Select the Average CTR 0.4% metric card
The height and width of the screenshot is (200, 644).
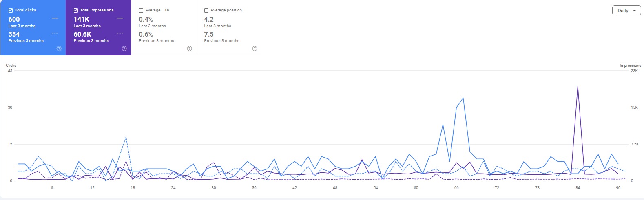click(163, 27)
